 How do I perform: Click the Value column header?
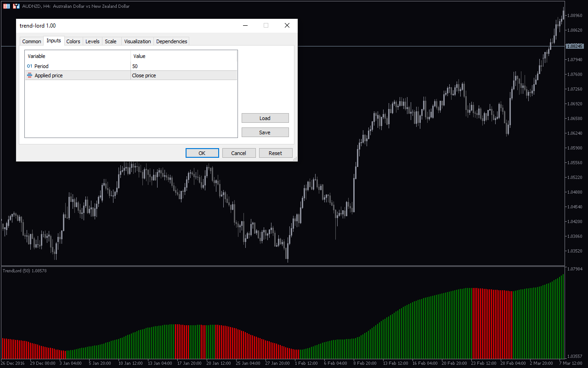184,56
